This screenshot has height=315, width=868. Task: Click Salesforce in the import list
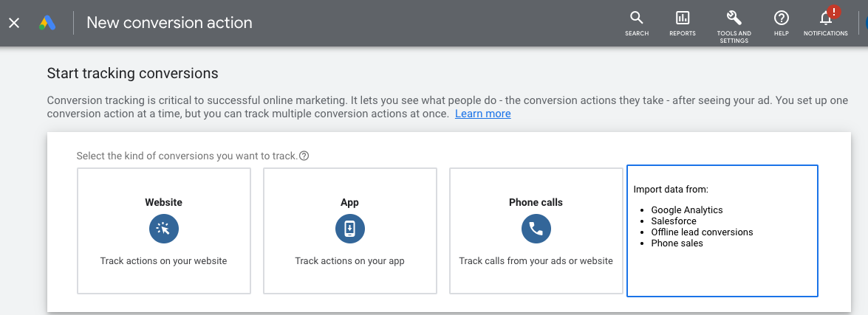pos(673,221)
